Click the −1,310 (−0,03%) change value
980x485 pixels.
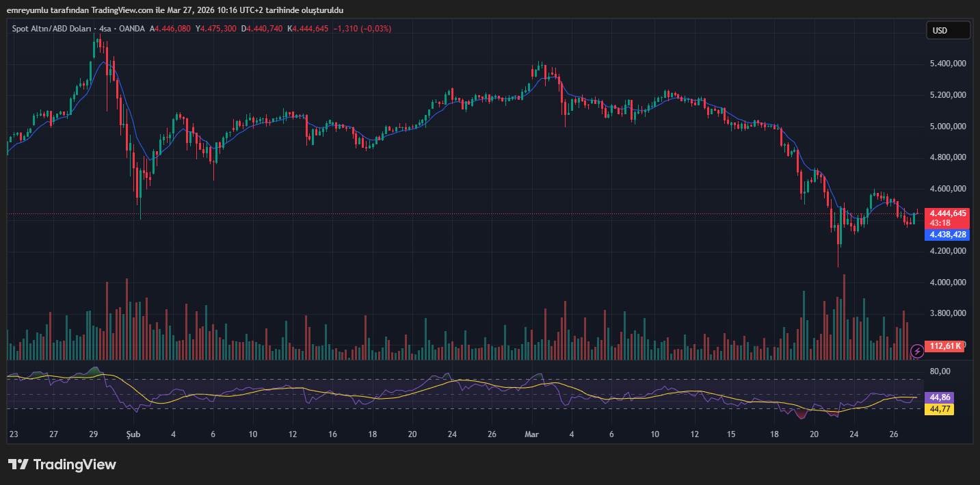coord(362,29)
